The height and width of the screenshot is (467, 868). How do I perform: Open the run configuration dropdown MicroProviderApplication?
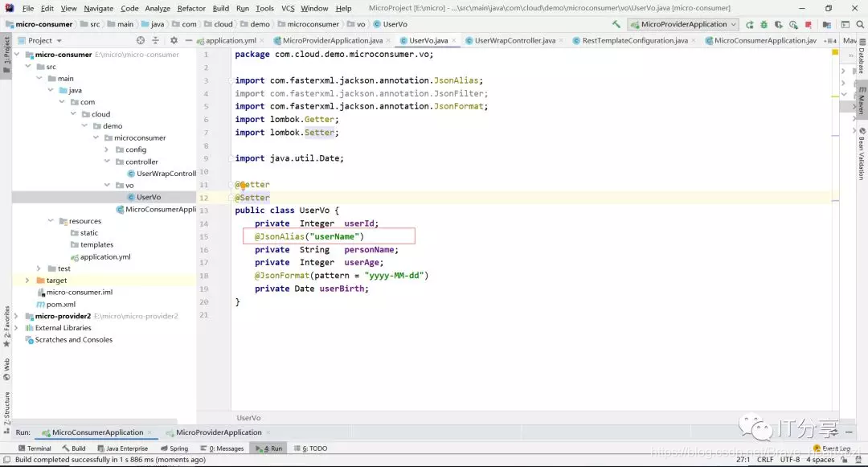683,24
